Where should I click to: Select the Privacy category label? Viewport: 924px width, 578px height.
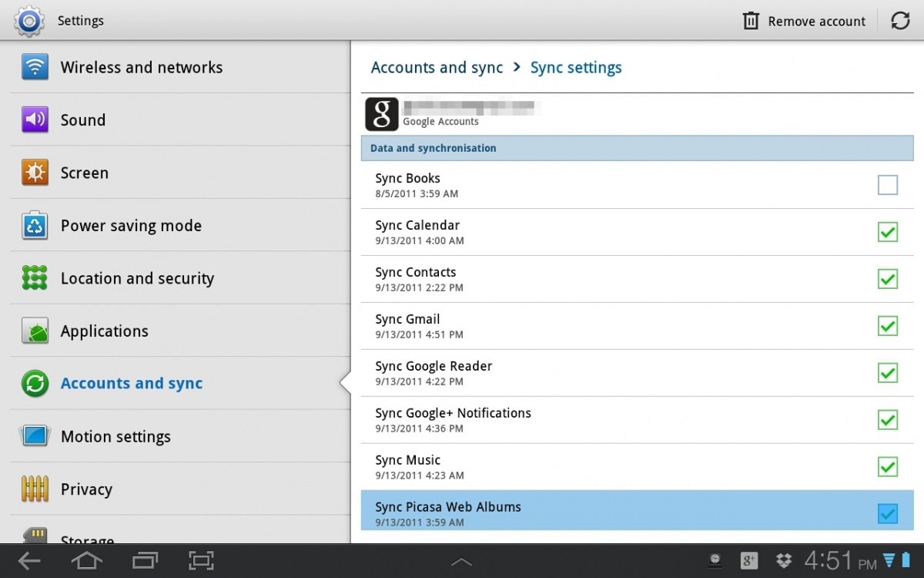pyautogui.click(x=86, y=489)
